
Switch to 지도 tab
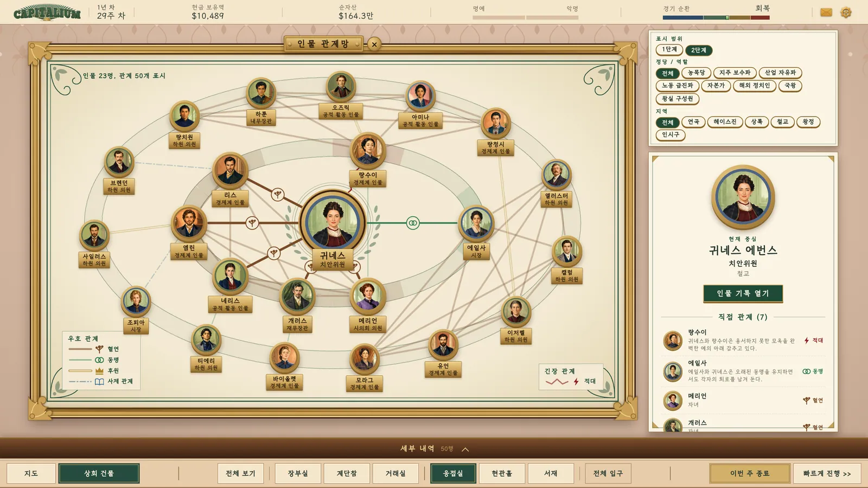[31, 473]
